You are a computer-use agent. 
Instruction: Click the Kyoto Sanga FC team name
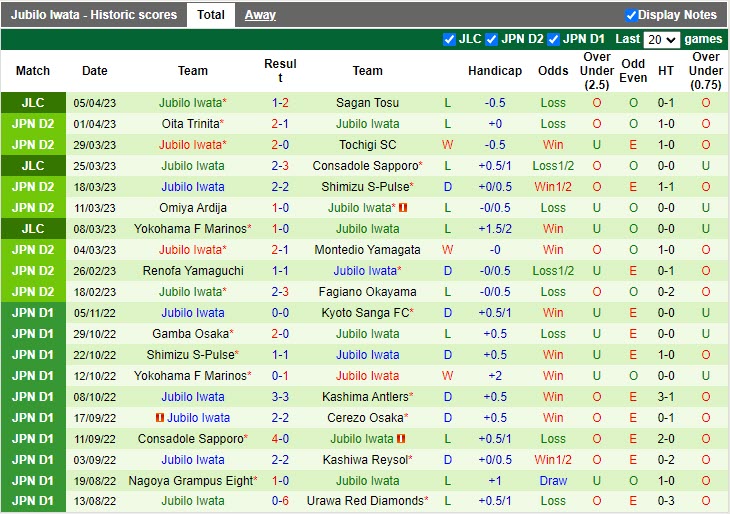tap(365, 313)
